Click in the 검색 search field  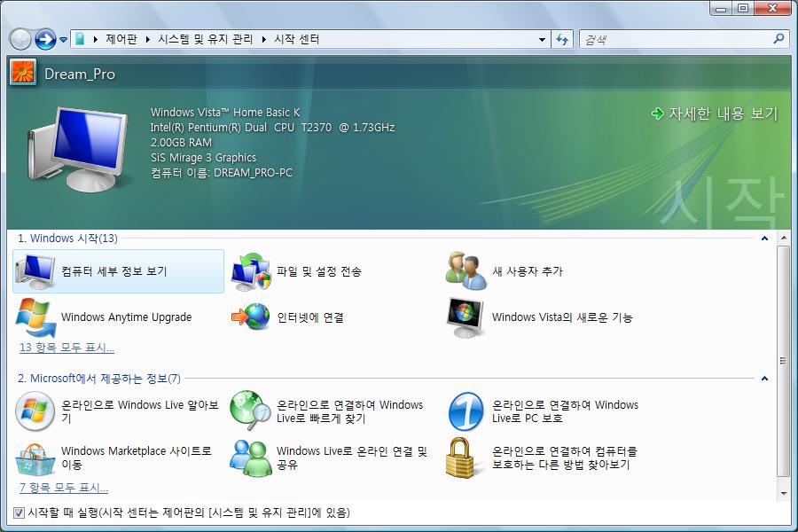coord(677,39)
